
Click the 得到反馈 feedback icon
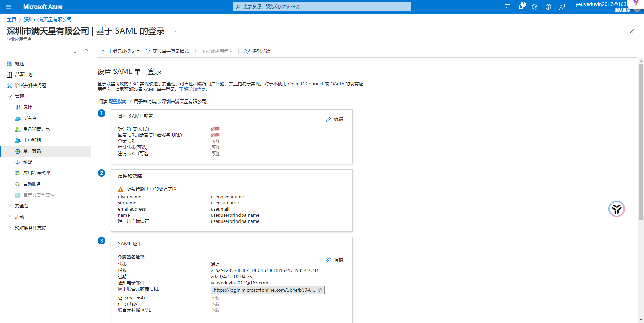coord(247,51)
